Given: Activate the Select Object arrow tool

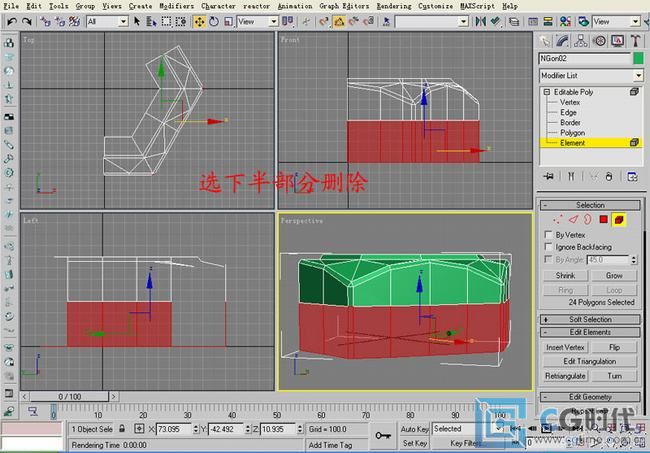Looking at the screenshot, I should pos(137,21).
